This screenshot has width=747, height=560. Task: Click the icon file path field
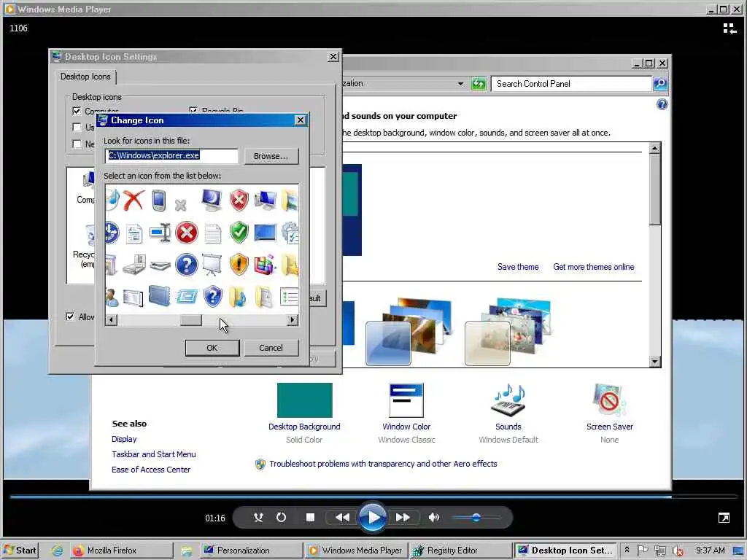point(171,156)
